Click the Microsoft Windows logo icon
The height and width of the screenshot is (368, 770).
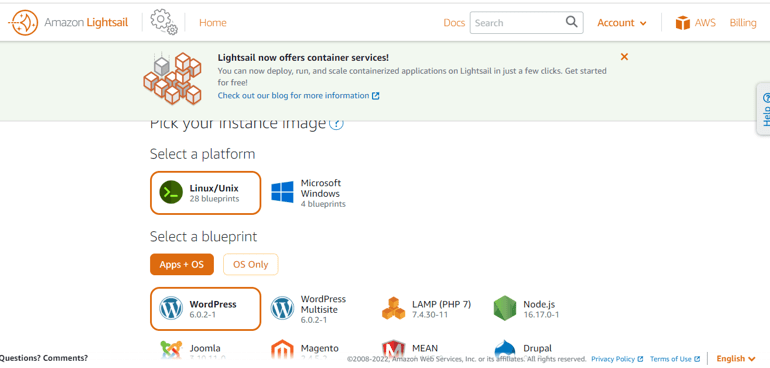point(282,192)
